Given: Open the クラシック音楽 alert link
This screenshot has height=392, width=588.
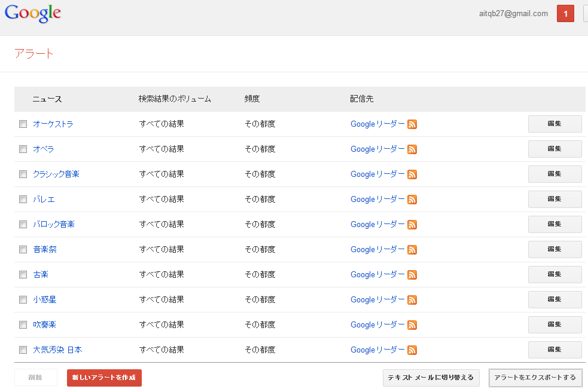Looking at the screenshot, I should [56, 174].
